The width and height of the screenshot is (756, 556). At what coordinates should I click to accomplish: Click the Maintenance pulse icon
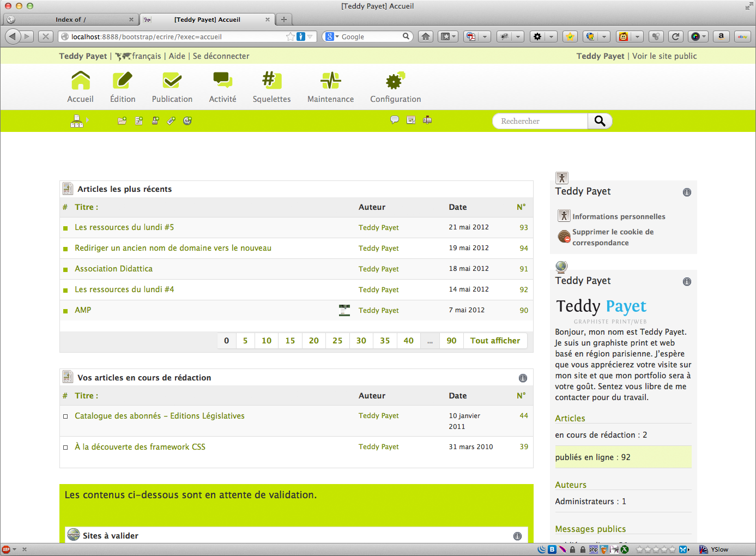[x=330, y=81]
